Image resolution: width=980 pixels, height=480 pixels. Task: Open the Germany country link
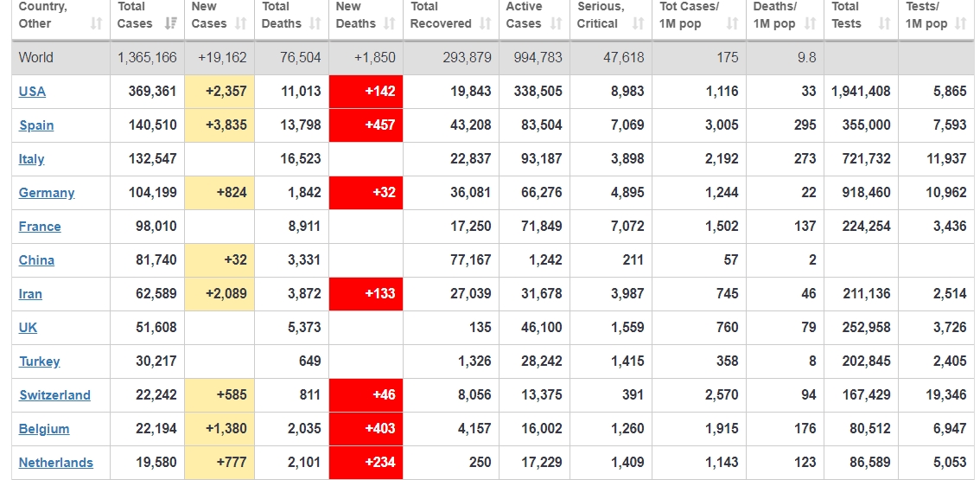tap(47, 193)
